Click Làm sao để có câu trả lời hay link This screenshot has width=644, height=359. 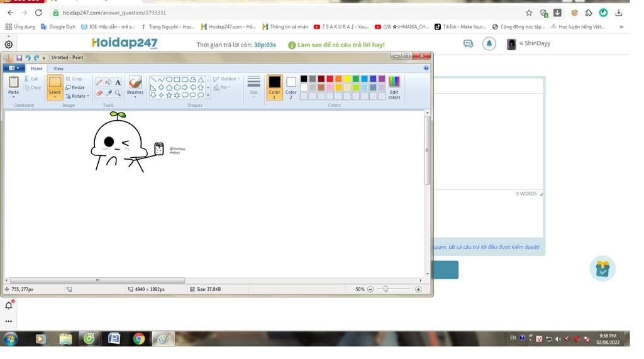pos(336,45)
